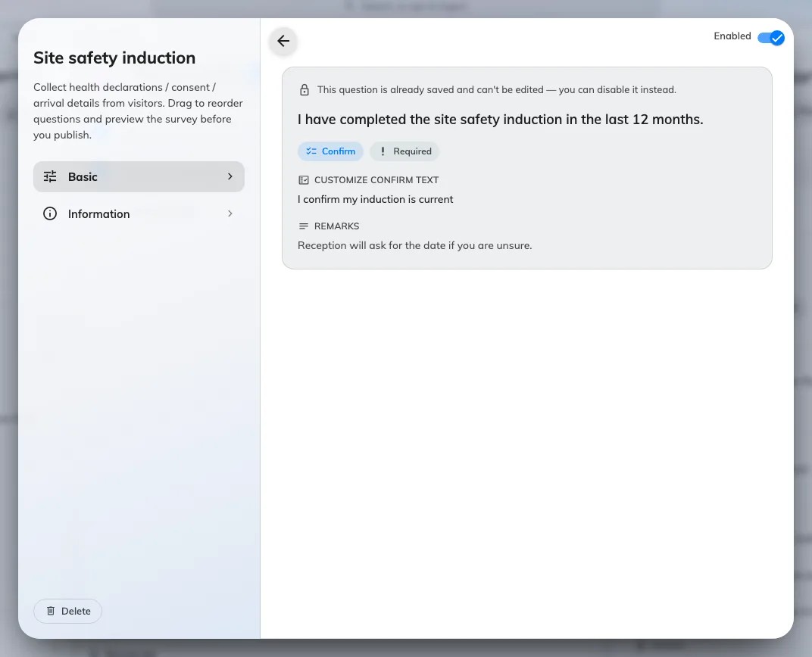Click the 'Site safety induction' heading
Image resolution: width=812 pixels, height=657 pixels.
tap(114, 58)
